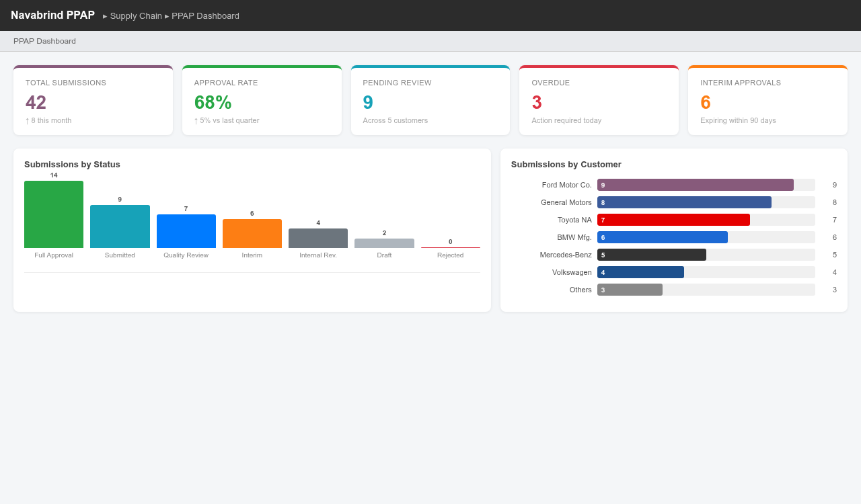Click the Rejected category label
The height and width of the screenshot is (504, 861).
coord(450,255)
